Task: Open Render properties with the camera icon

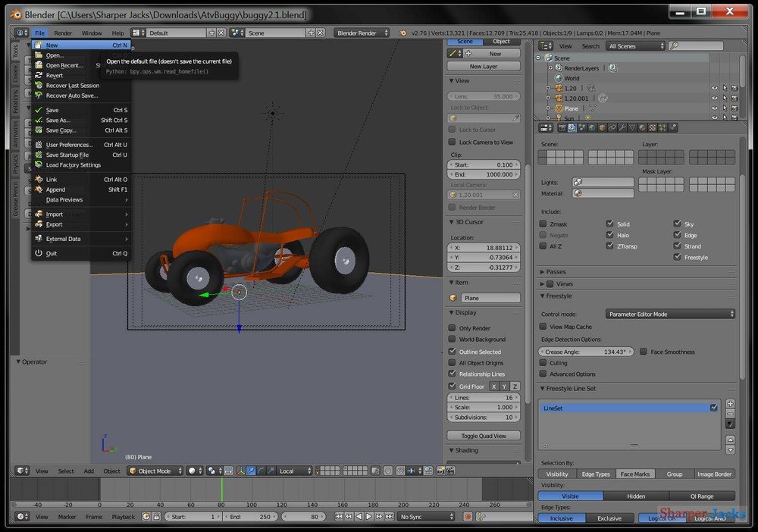Action: click(560, 127)
